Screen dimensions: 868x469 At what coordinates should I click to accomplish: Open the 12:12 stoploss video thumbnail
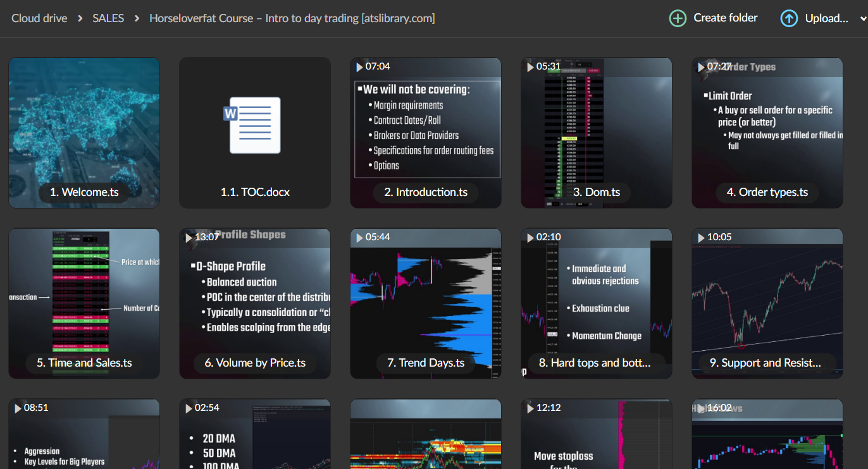596,436
